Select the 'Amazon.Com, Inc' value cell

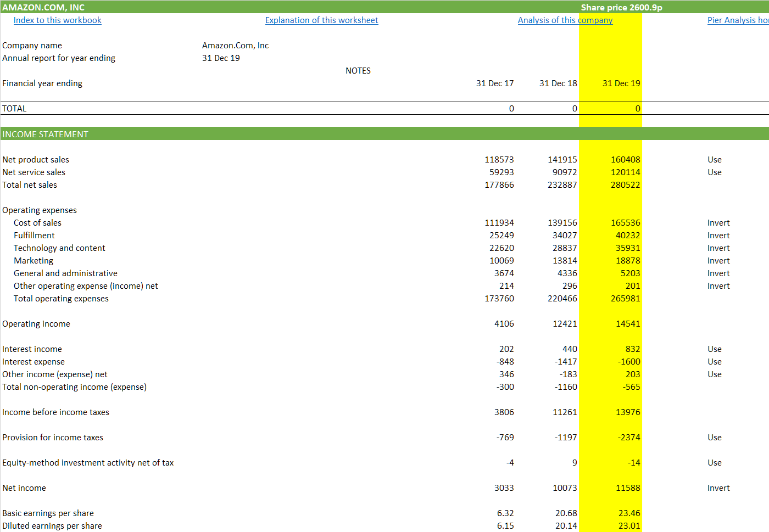pos(235,46)
